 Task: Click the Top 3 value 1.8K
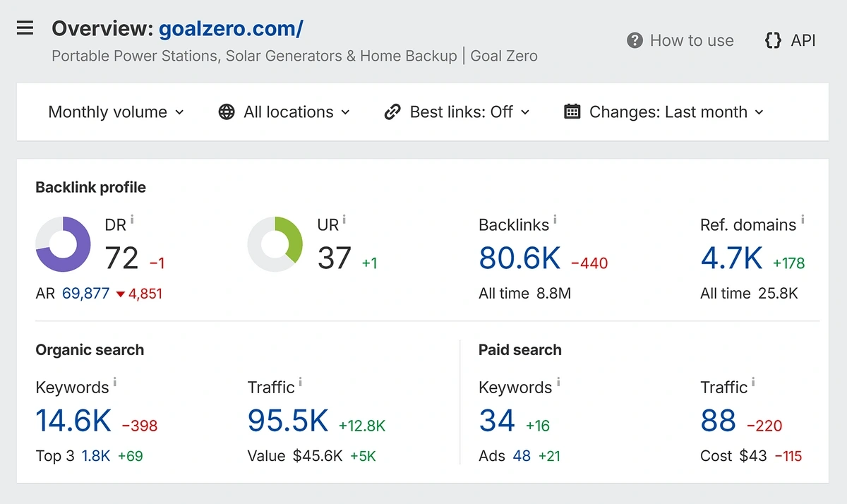pyautogui.click(x=96, y=456)
